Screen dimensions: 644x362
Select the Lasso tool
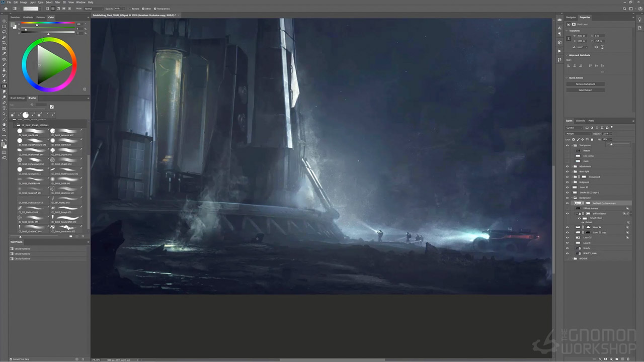5,32
